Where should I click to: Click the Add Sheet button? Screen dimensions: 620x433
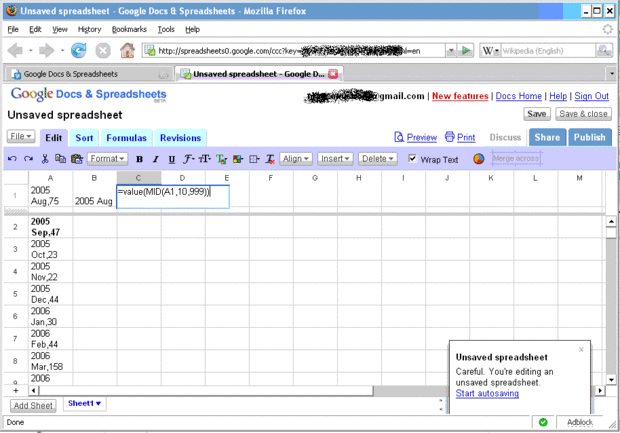pos(33,406)
